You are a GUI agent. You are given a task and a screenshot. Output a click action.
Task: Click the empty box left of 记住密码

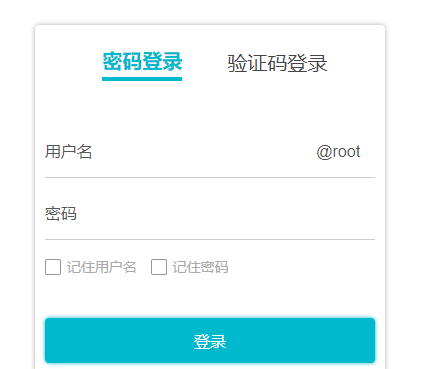pyautogui.click(x=159, y=267)
